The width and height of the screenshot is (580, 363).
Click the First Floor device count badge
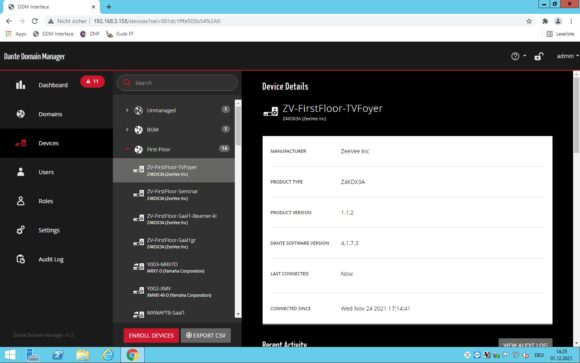pos(224,149)
